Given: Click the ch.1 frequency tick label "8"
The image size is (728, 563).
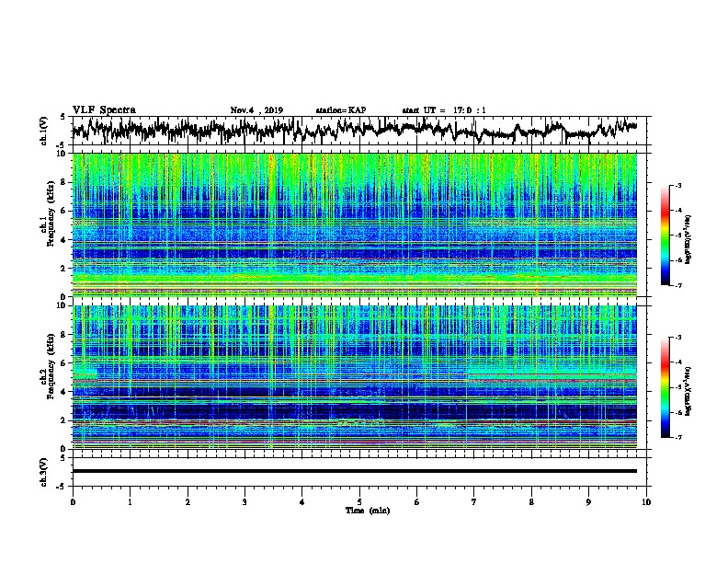Looking at the screenshot, I should click(x=64, y=182).
